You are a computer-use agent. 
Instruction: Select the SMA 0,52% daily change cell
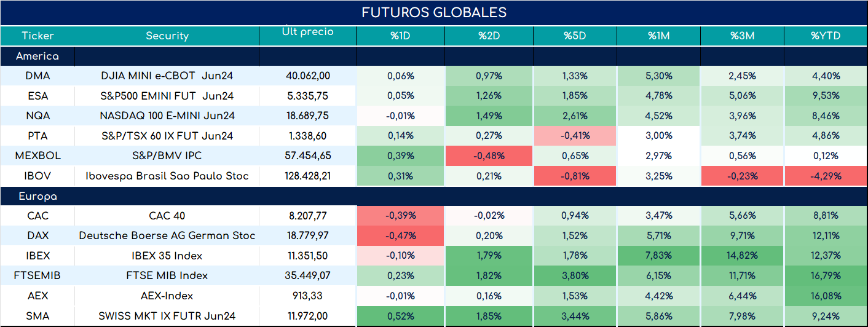coord(400,316)
